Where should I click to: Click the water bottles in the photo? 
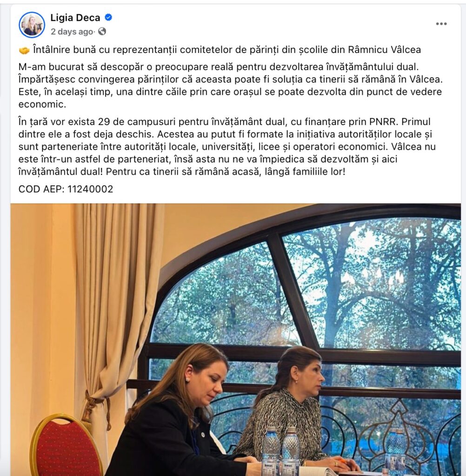pyautogui.click(x=281, y=451)
